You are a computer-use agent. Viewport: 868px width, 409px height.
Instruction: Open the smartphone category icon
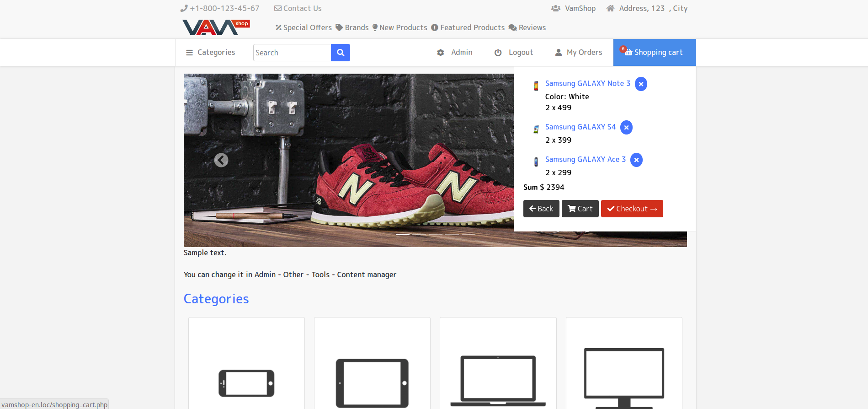click(246, 383)
